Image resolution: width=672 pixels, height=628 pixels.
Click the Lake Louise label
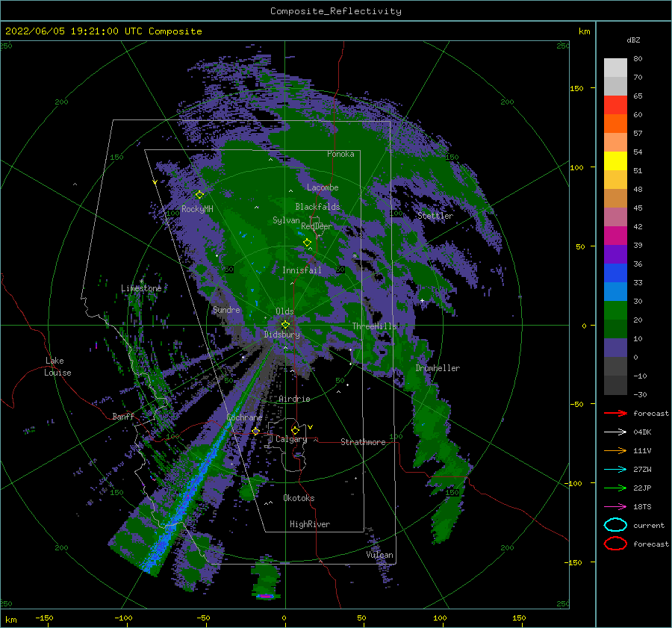coord(57,367)
